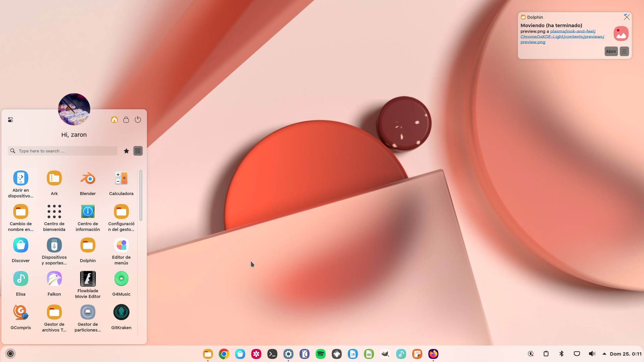
Task: Open the audio volume tray icon
Action: (592, 354)
